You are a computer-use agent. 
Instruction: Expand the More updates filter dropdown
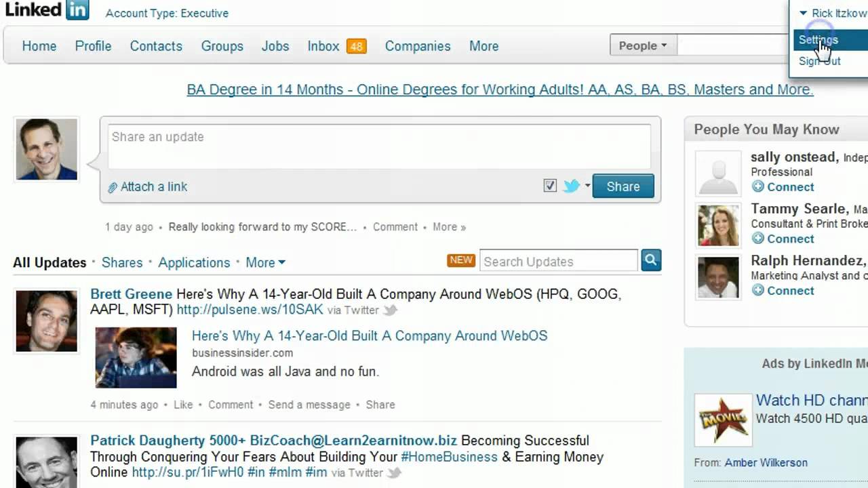pos(266,262)
